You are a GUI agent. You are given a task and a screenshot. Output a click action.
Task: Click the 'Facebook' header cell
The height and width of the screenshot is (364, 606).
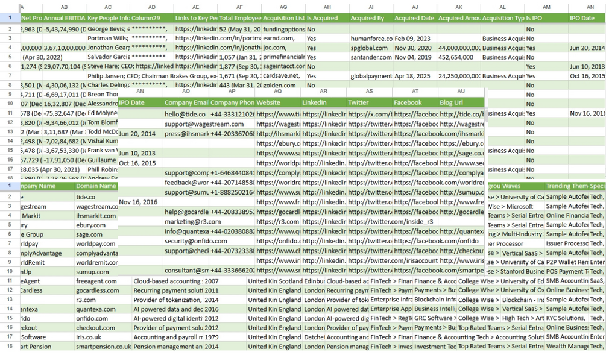(x=415, y=102)
